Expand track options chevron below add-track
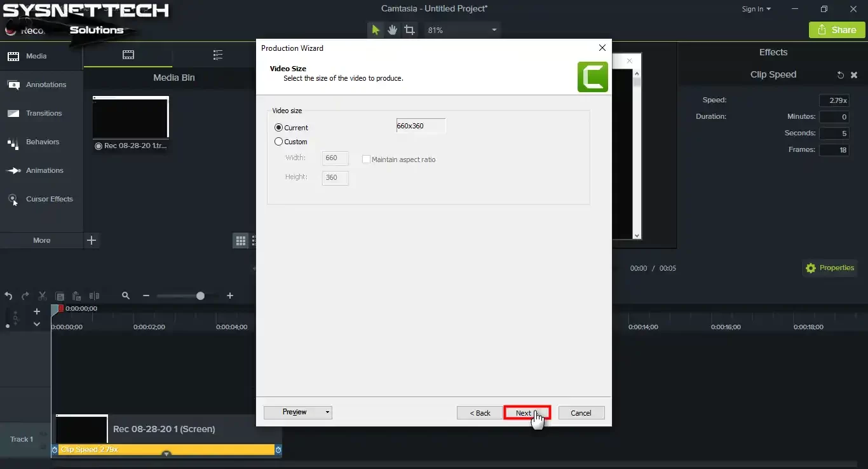 pyautogui.click(x=37, y=324)
